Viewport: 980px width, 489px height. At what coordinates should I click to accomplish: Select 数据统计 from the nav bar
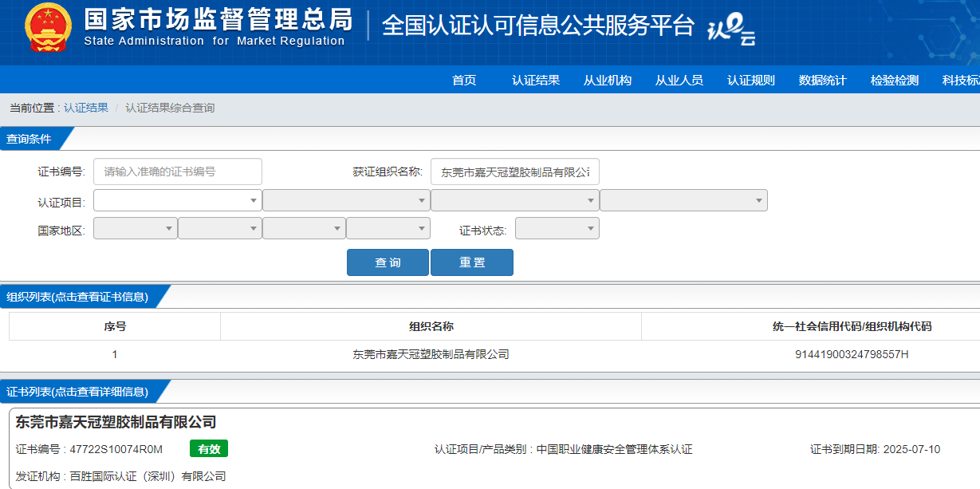click(x=823, y=80)
